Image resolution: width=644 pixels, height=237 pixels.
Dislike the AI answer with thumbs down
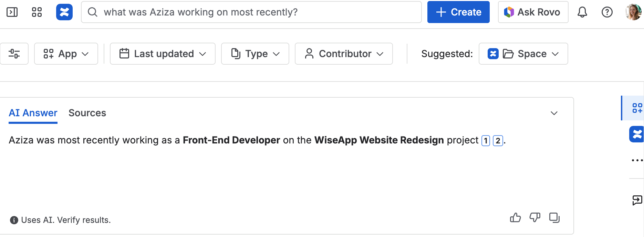click(535, 218)
